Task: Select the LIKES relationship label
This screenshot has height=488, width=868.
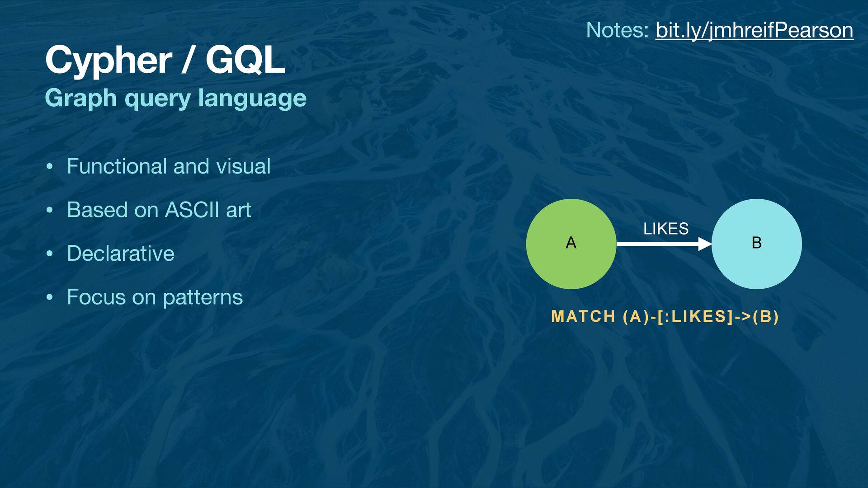Action: tap(666, 229)
